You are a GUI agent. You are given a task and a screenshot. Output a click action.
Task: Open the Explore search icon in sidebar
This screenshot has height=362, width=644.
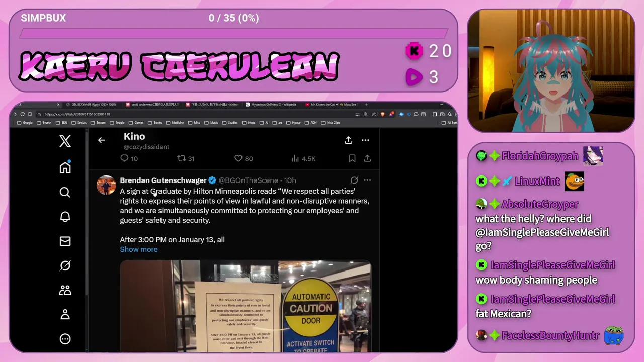(65, 192)
